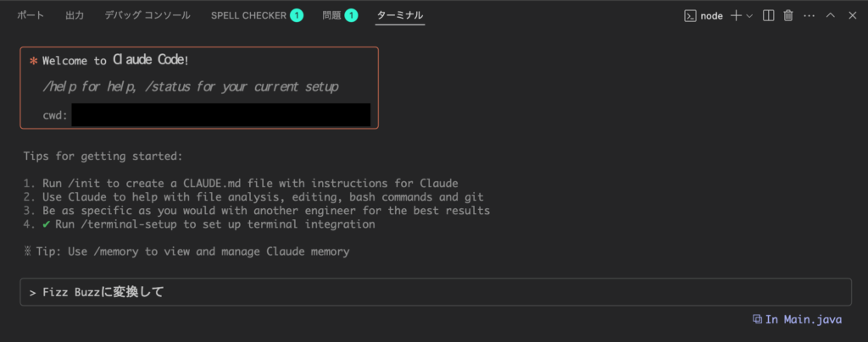Switch to the 出力 tab
Viewport: 868px width, 342px height.
pos(75,15)
